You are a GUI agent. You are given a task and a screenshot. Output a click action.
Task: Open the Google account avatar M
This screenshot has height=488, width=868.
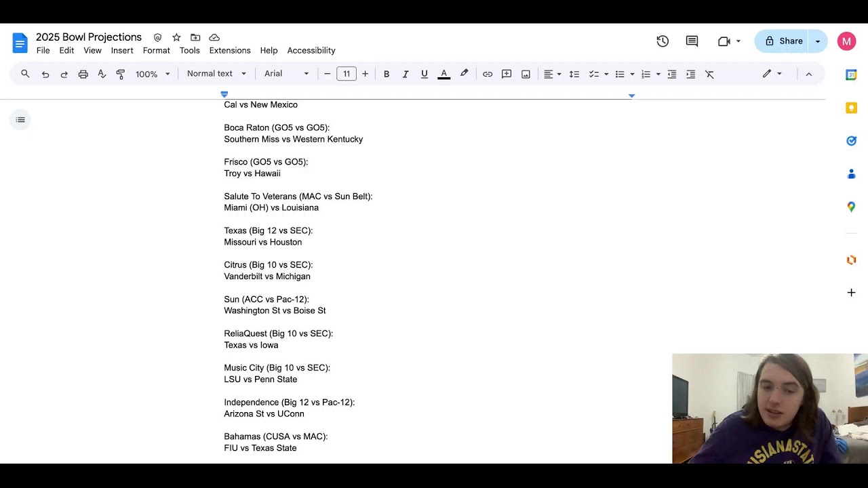(x=846, y=41)
